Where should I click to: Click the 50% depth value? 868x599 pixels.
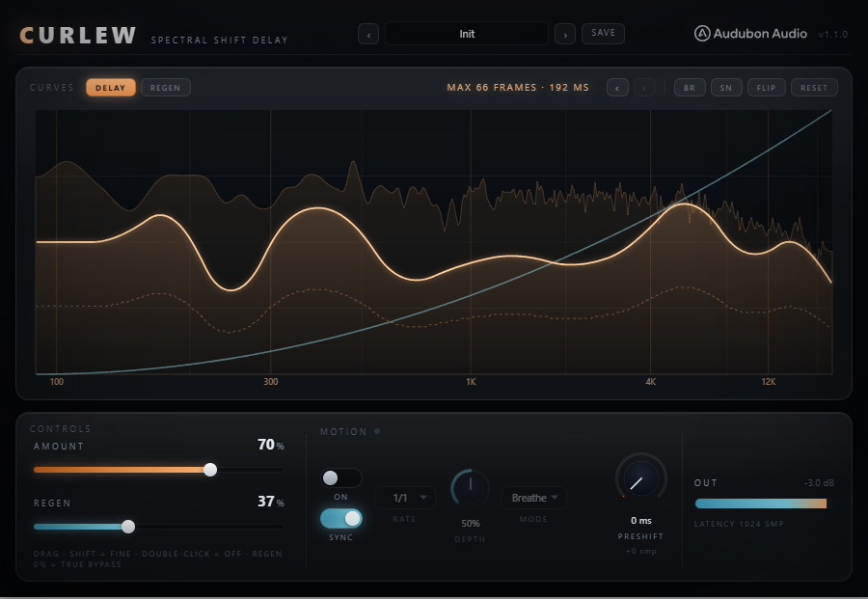tap(471, 523)
